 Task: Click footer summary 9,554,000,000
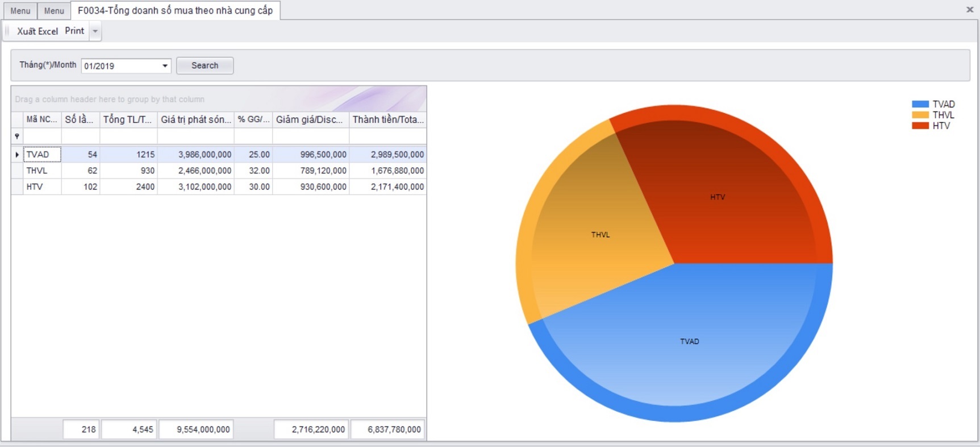tap(196, 429)
